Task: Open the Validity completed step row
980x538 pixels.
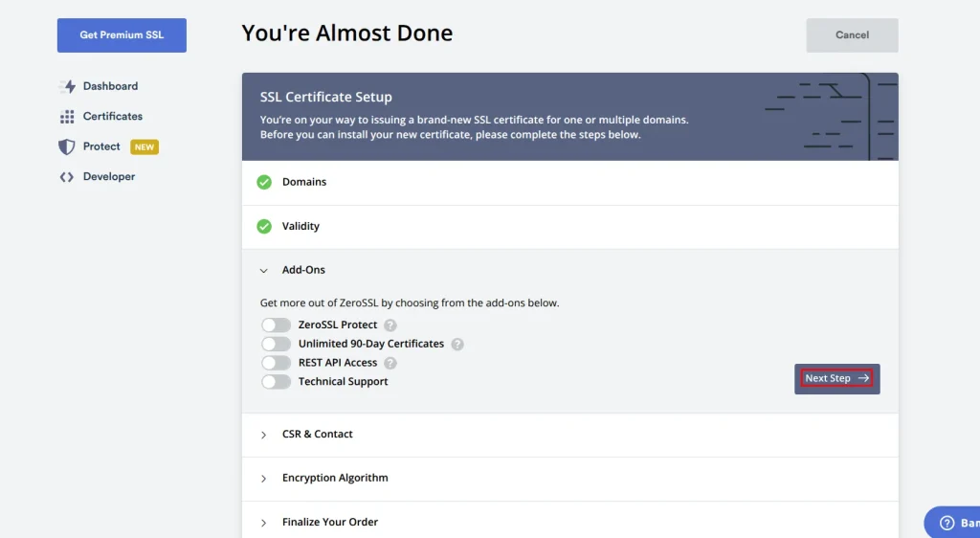Action: (x=570, y=227)
